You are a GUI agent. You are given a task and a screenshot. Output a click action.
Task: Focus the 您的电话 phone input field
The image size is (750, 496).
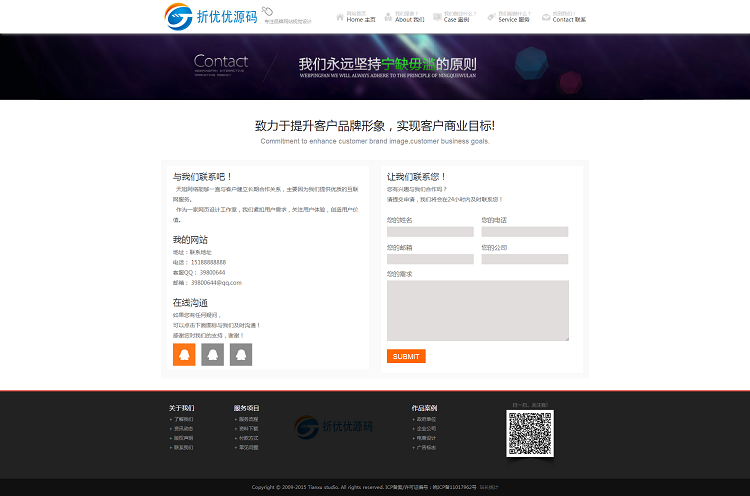click(x=525, y=231)
